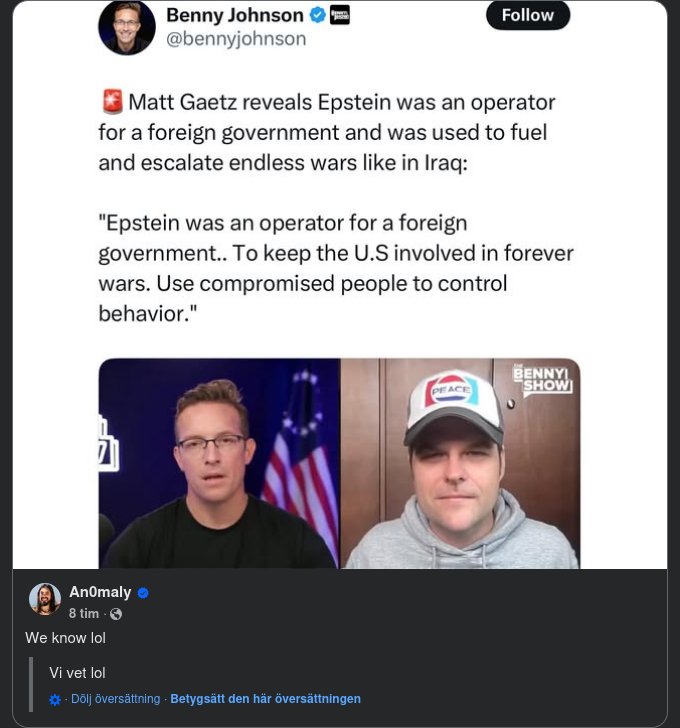Click An0maly's blue verified checkmark

tap(143, 593)
